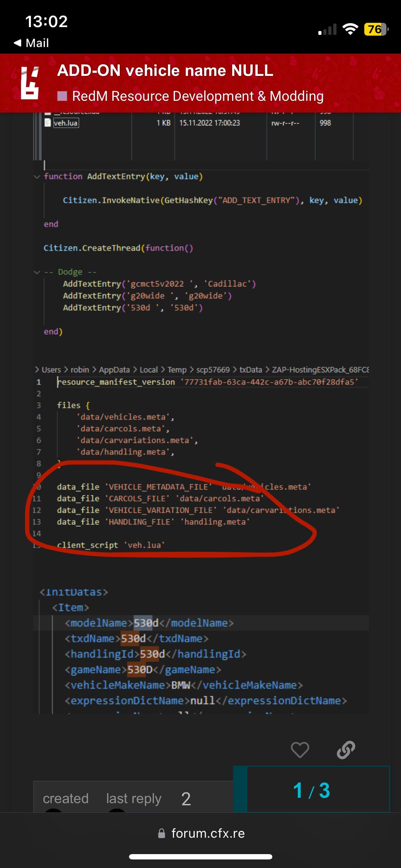Tap the line client_script 'veh.lua'

[x=111, y=545]
